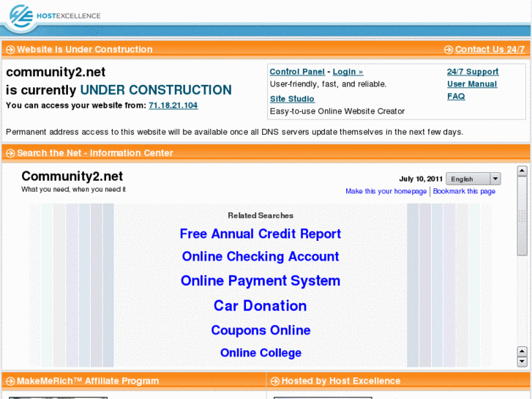Open the Site Studio link
532x399 pixels.
coord(292,99)
